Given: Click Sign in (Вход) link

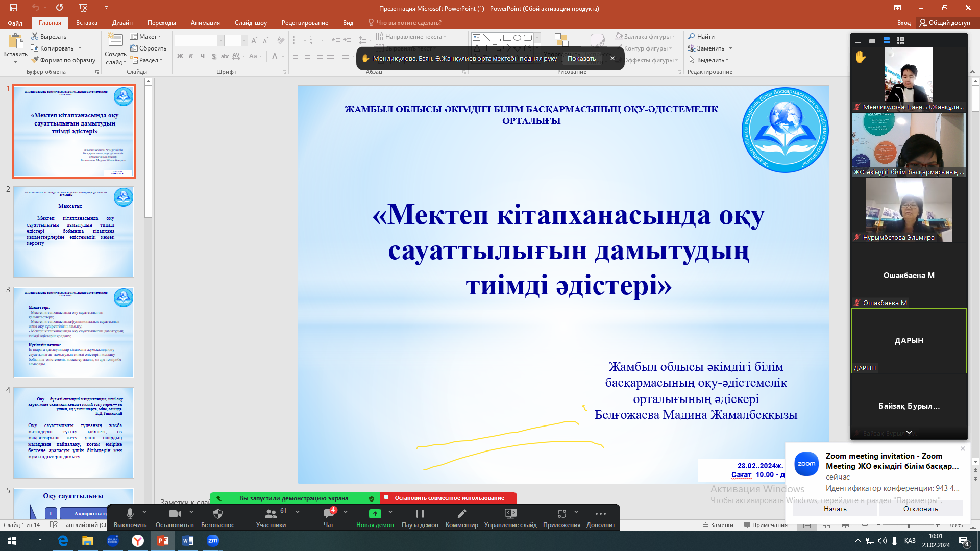Looking at the screenshot, I should coord(903,23).
